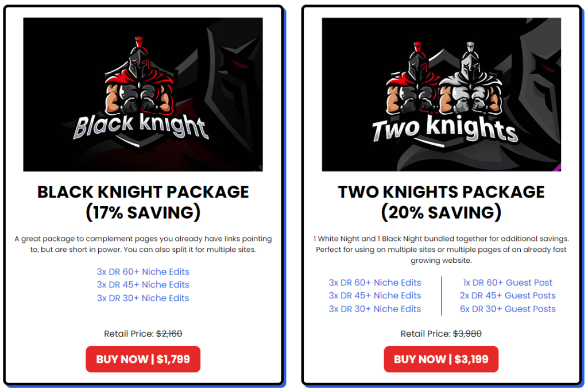Click the Two Knights package description text
The height and width of the screenshot is (392, 588).
441,249
